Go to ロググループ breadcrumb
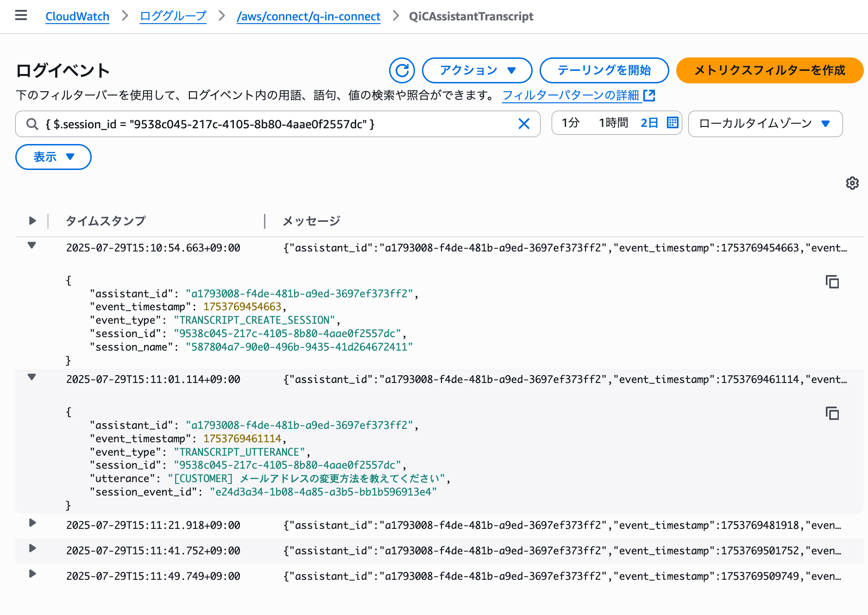The width and height of the screenshot is (868, 615). 173,16
